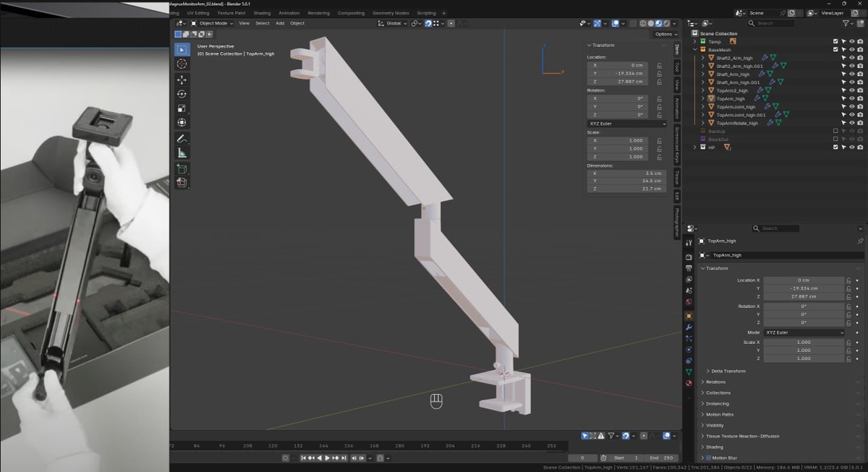Screen dimensions: 868x472
Task: Expand the Visibility panel
Action: point(714,425)
